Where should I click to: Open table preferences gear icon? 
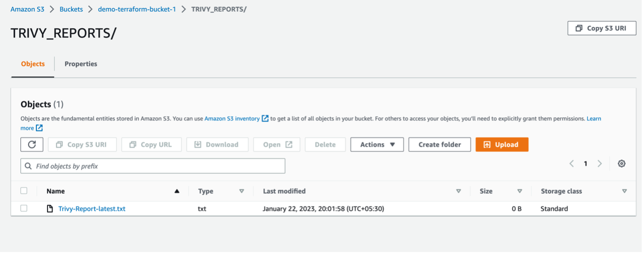pyautogui.click(x=621, y=164)
